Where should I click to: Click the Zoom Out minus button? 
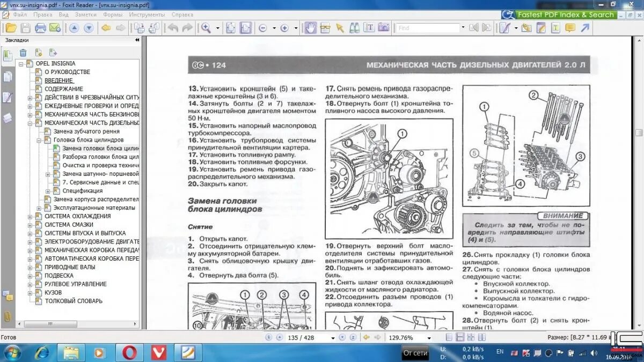(263, 28)
